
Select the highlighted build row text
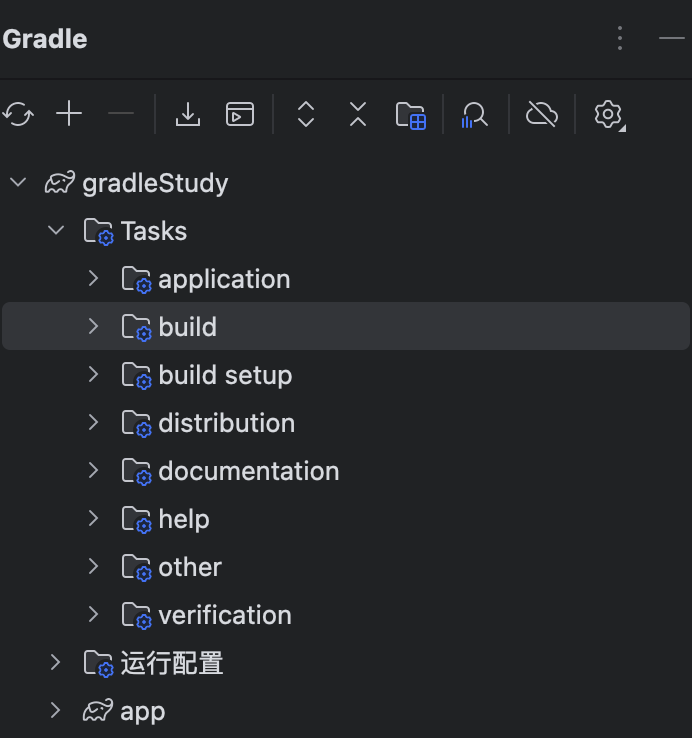[x=187, y=327]
